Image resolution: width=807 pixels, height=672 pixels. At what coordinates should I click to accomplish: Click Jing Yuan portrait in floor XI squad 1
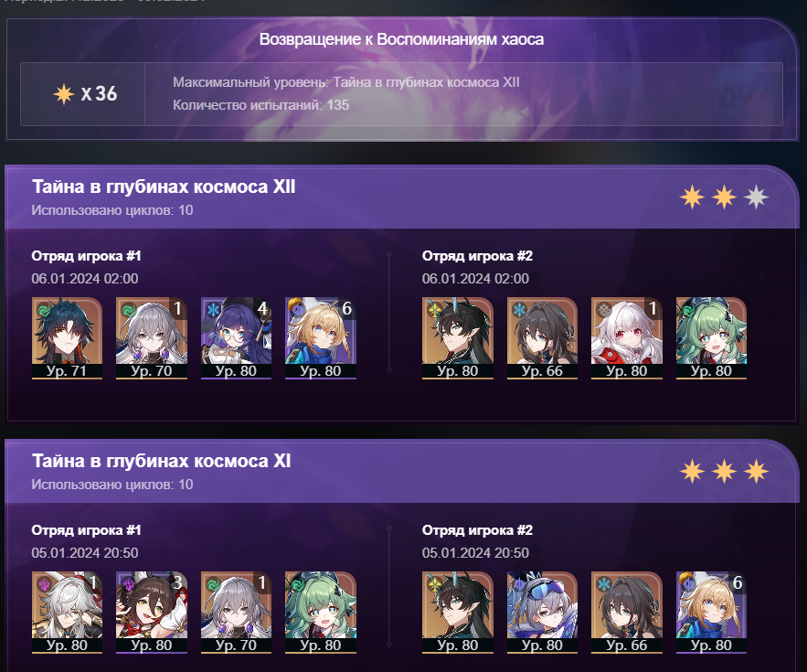pyautogui.click(x=67, y=613)
